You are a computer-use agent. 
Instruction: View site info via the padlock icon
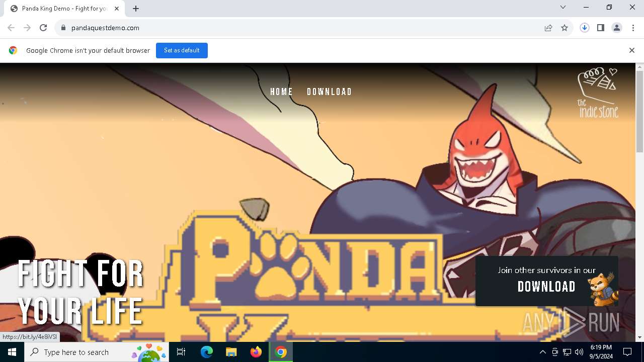click(x=63, y=28)
